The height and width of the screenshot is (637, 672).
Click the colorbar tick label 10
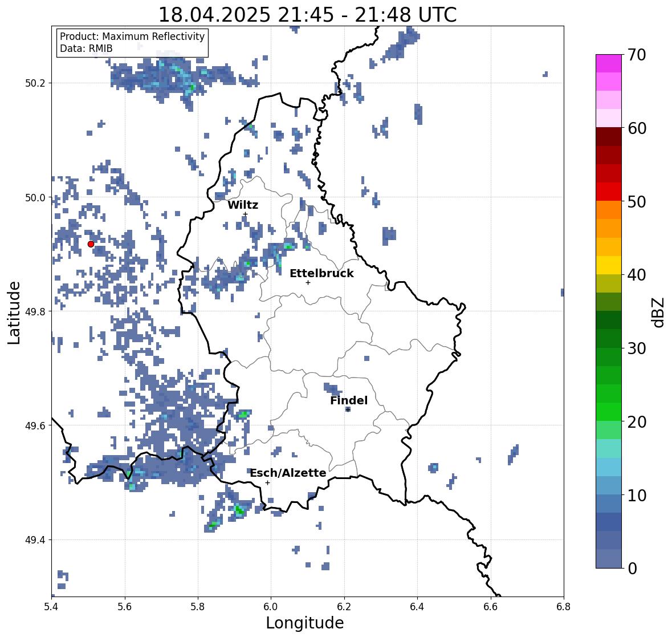click(x=637, y=495)
